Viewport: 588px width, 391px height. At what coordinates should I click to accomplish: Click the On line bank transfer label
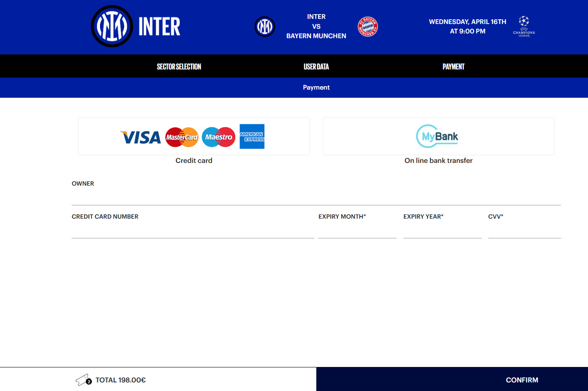(x=438, y=161)
